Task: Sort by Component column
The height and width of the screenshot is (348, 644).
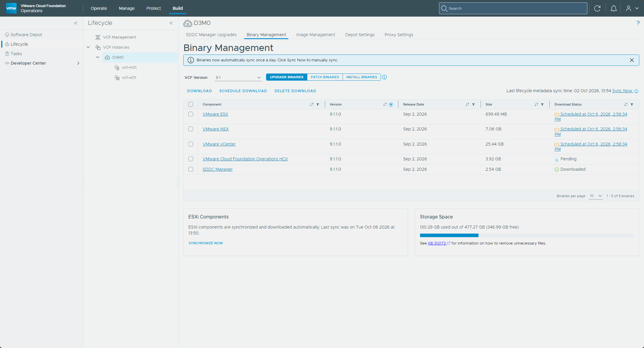Action: click(311, 104)
